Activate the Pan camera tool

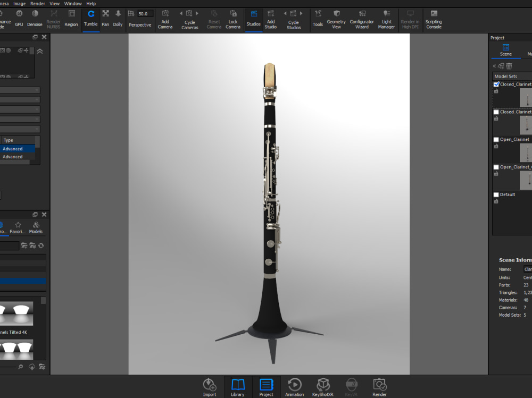point(105,18)
